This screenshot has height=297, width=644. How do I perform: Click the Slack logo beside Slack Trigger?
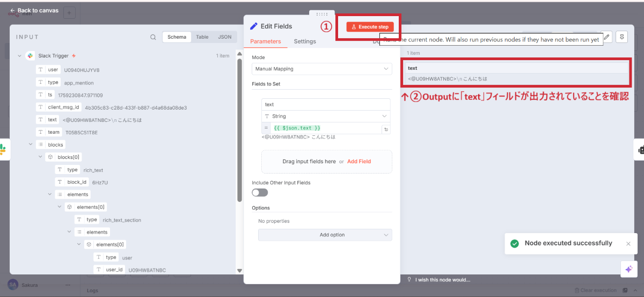(x=30, y=56)
